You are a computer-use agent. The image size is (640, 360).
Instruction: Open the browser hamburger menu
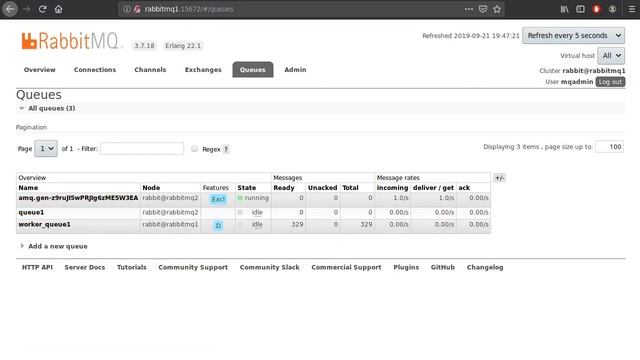pos(631,9)
